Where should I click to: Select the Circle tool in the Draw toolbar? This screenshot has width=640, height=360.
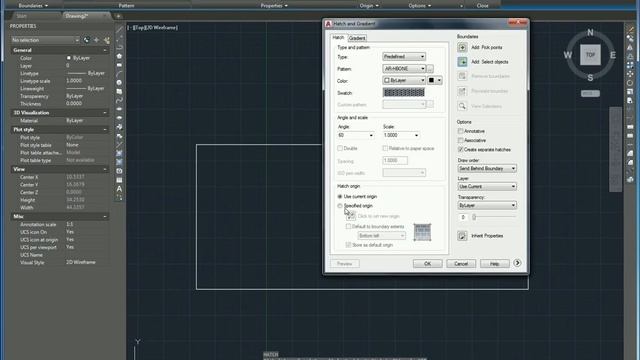point(119,82)
